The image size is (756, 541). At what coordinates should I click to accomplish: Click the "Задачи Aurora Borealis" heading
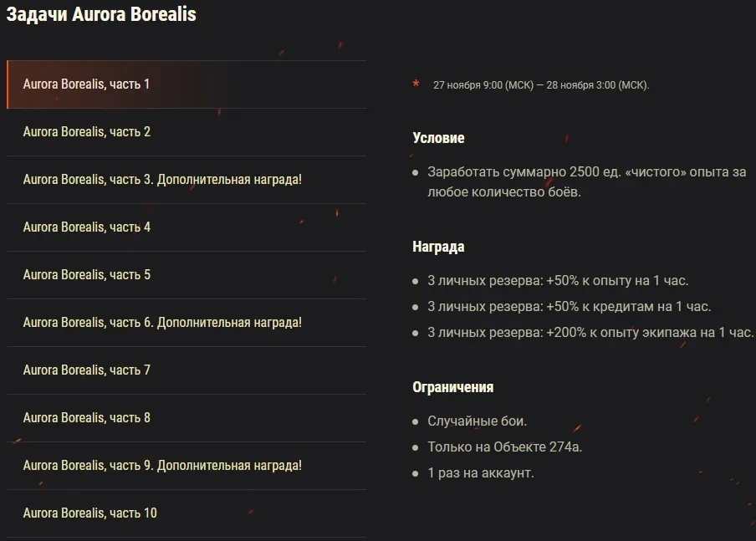[101, 14]
